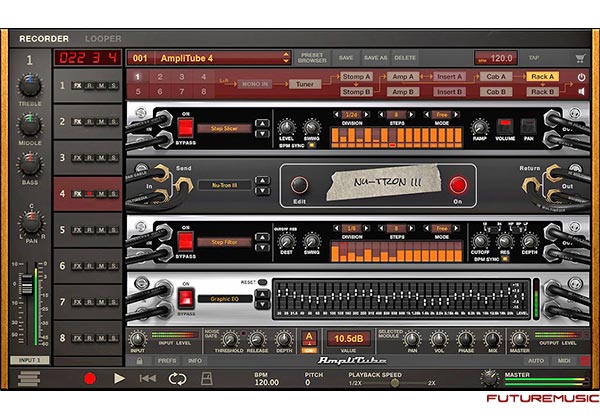The image size is (600, 420).
Task: Select Amp A in signal chain
Action: click(x=403, y=77)
